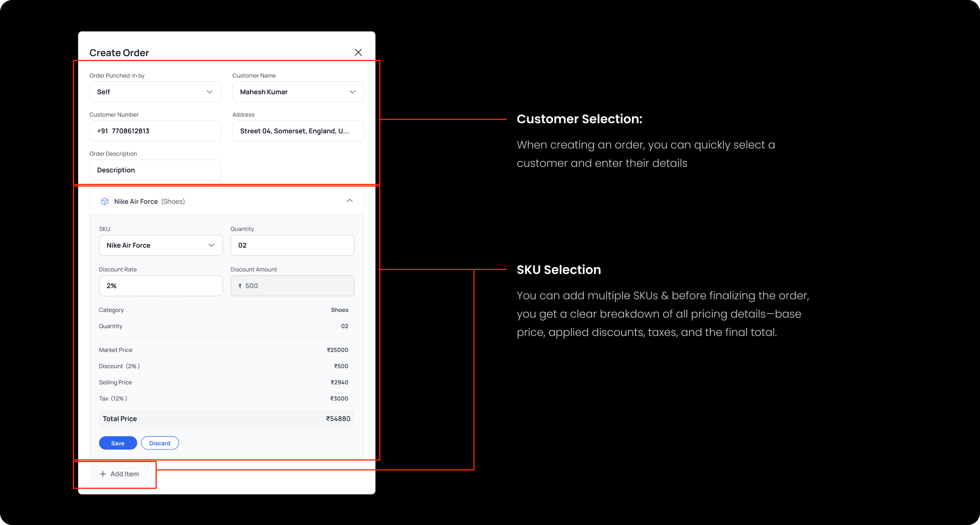Save the order item
Screen dimensions: 980x525
coord(118,443)
